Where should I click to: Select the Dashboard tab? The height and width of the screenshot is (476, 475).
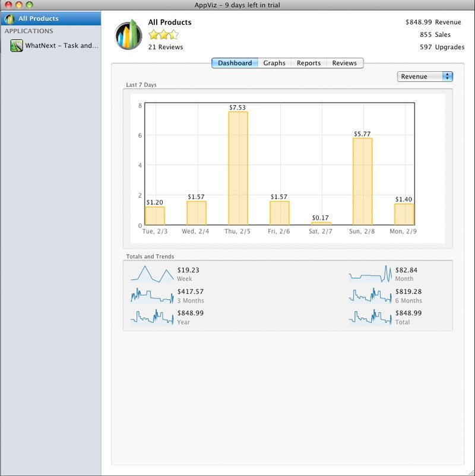click(235, 63)
